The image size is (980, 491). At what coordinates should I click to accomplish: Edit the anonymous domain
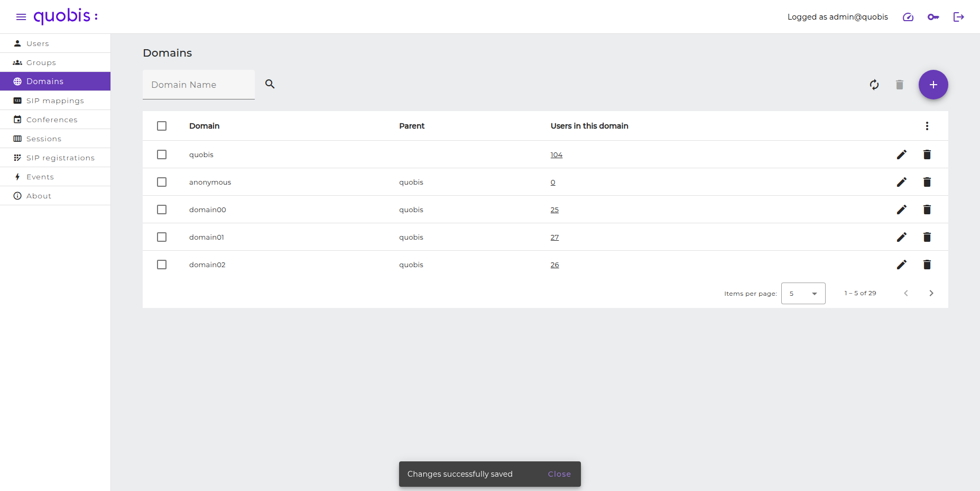click(902, 182)
